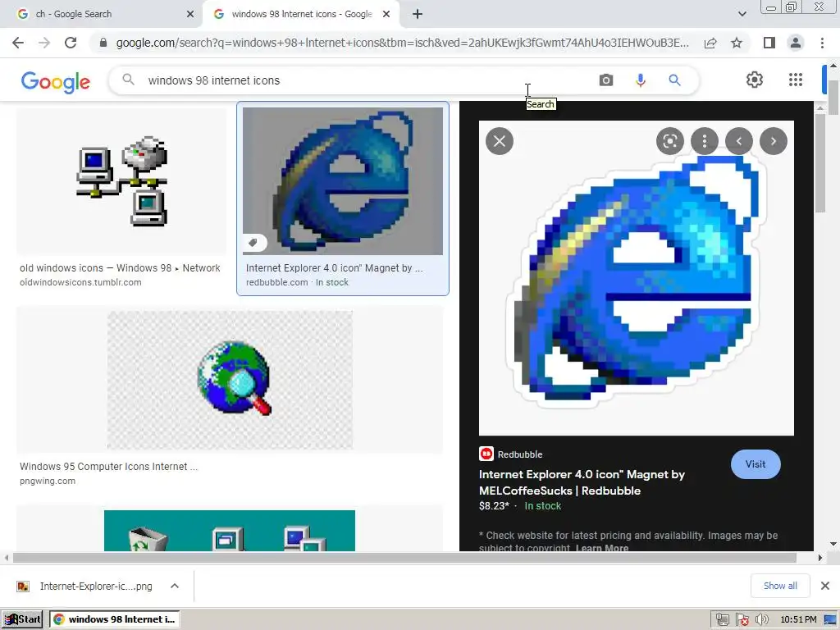Click the forward navigation arrow

coord(44,43)
